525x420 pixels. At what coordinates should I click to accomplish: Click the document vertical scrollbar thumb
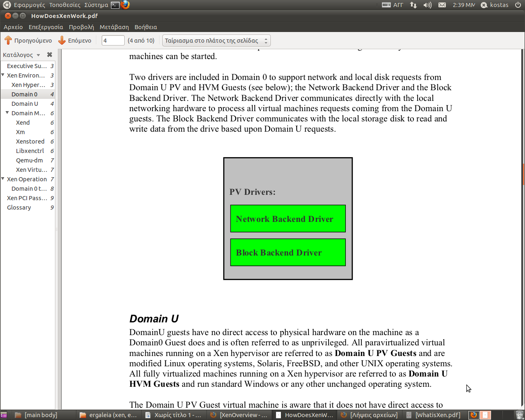523,174
